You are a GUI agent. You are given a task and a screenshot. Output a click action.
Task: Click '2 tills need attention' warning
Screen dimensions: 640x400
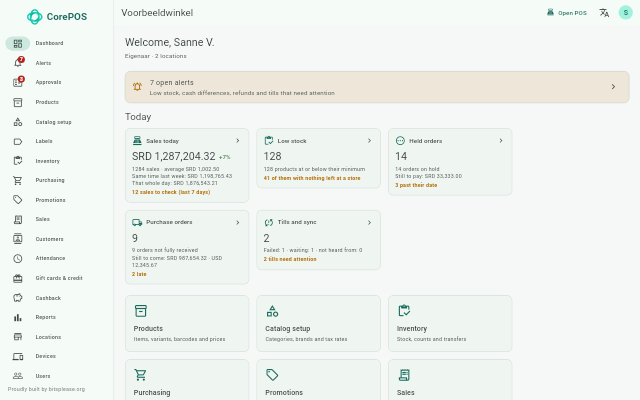[290, 259]
